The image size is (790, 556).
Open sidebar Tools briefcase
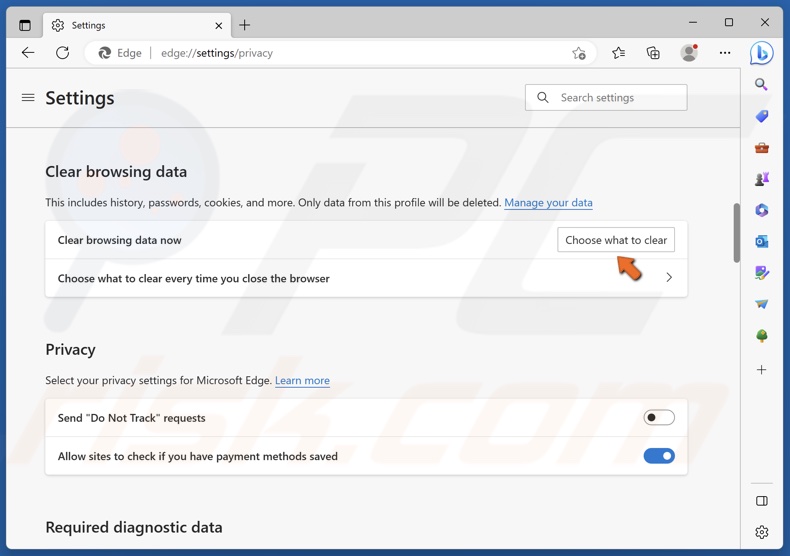[761, 148]
